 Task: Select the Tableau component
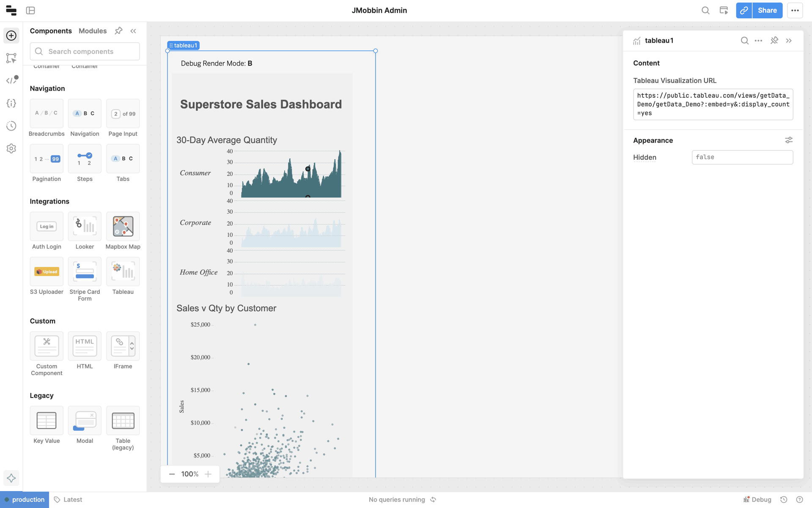[123, 276]
